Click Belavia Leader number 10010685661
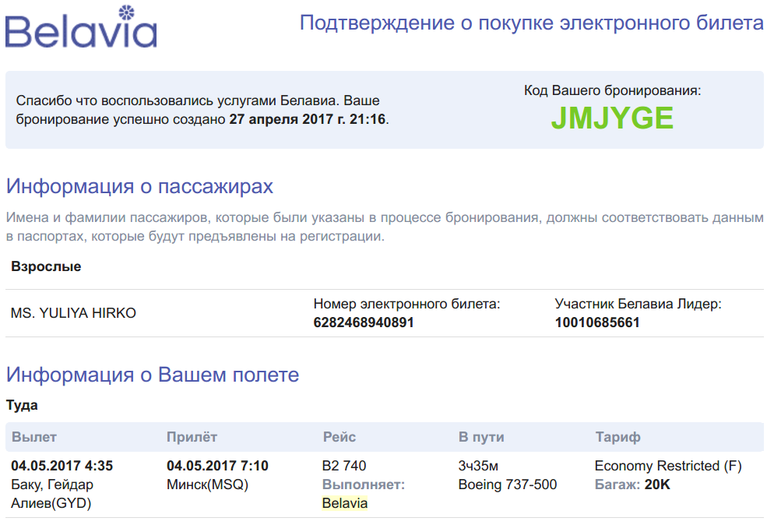This screenshot has width=774, height=532. 597,322
